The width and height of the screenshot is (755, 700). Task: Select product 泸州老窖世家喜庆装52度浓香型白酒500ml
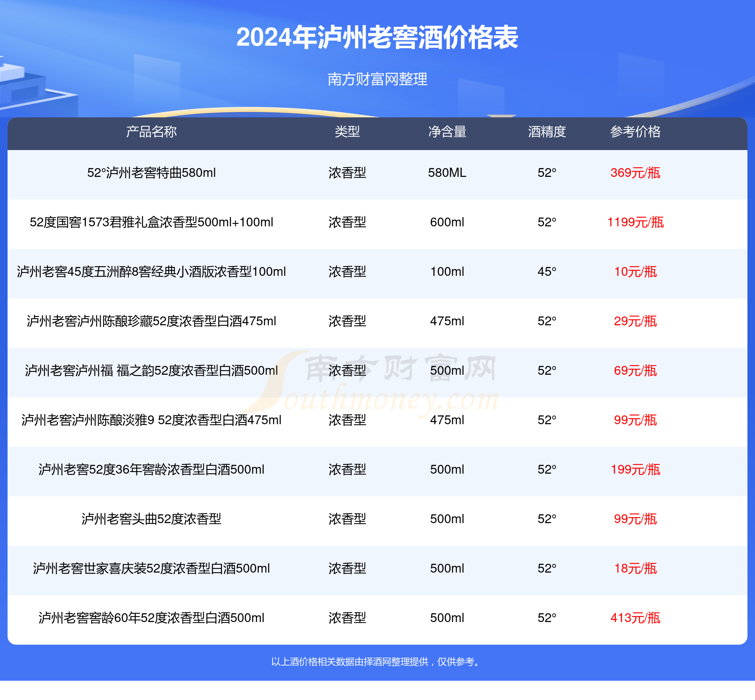(151, 568)
